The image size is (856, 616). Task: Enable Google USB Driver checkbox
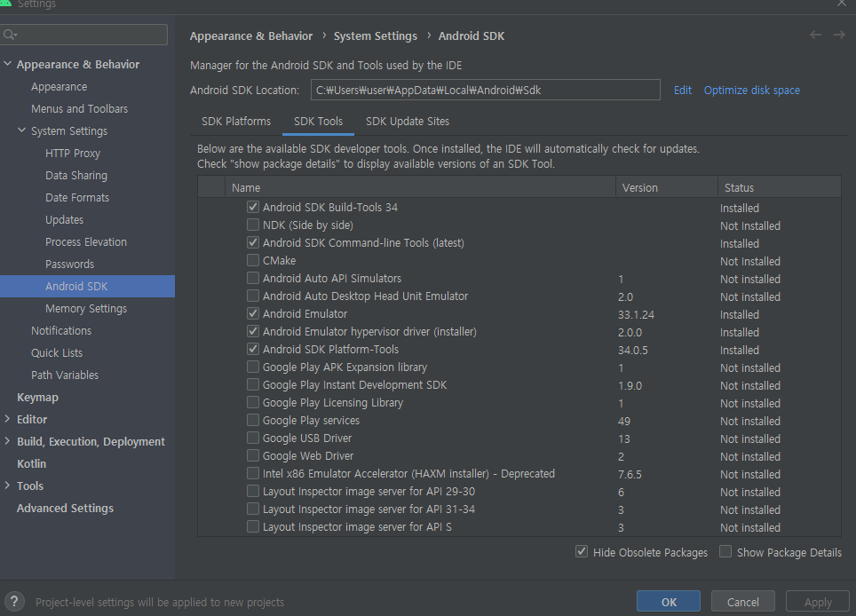pos(253,438)
